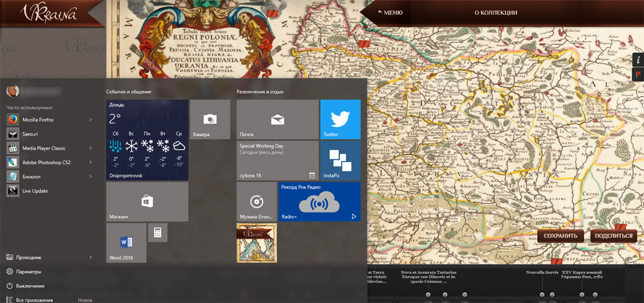The height and width of the screenshot is (303, 644).
Task: Click 'XXV Карта южной Украины' timeline label
Action: [x=582, y=275]
